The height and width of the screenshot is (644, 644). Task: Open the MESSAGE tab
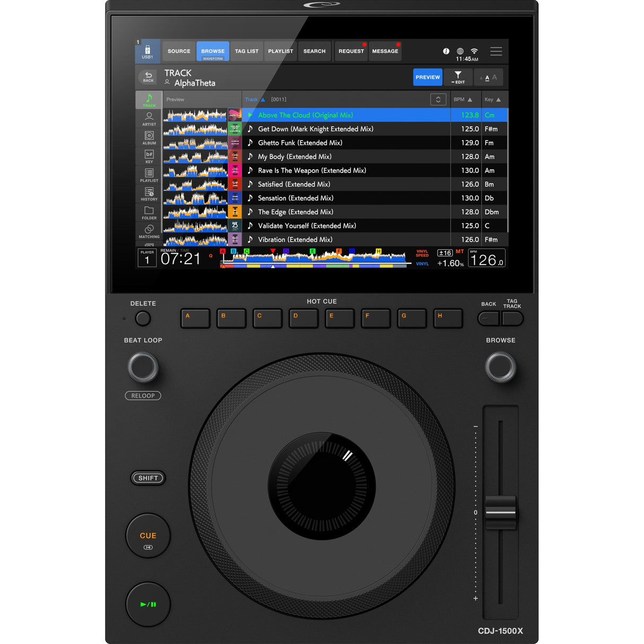click(x=385, y=51)
